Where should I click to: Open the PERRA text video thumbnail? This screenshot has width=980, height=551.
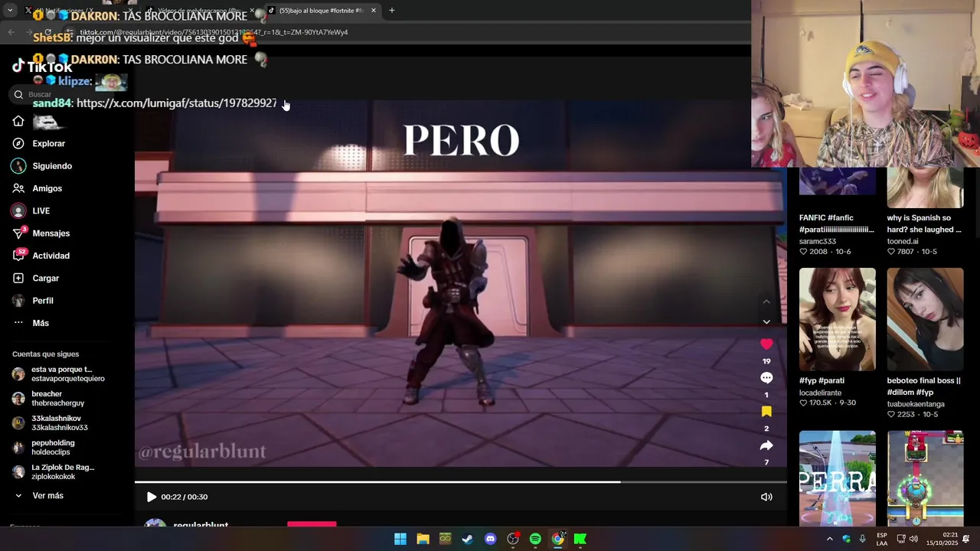click(x=838, y=478)
